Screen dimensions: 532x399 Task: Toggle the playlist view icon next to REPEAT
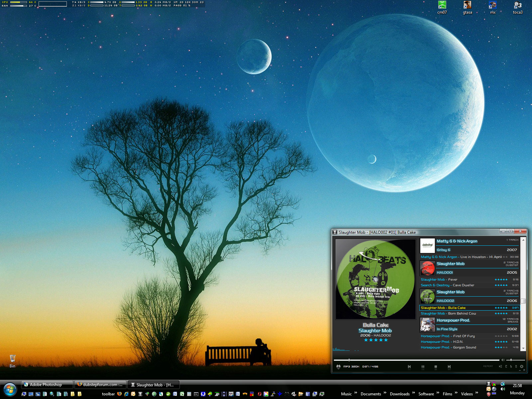pos(500,366)
